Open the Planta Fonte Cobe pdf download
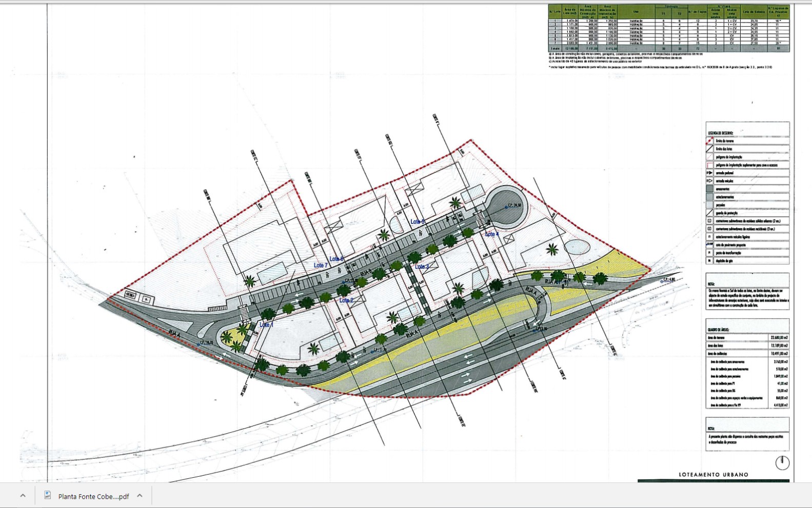The height and width of the screenshot is (508, 812). point(93,496)
